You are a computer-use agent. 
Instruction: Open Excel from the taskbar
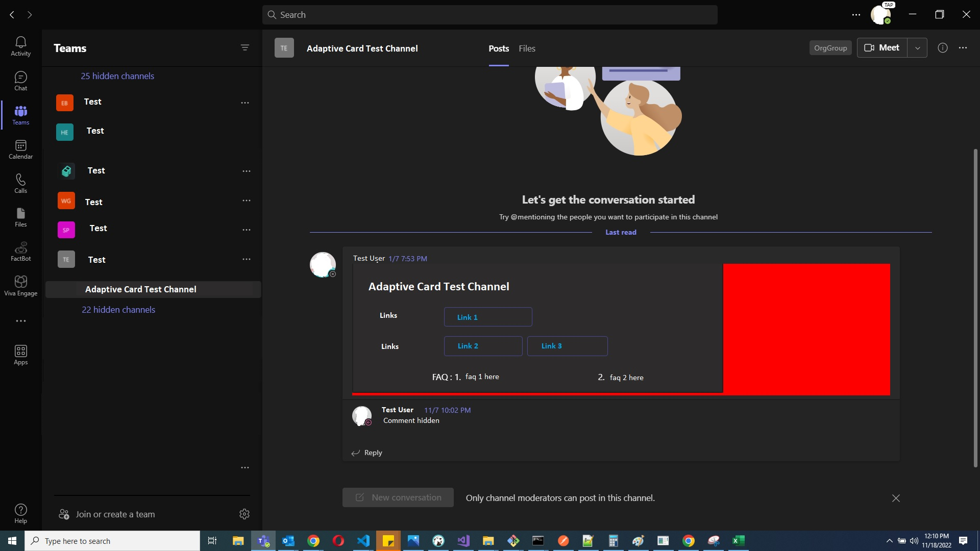pyautogui.click(x=739, y=540)
